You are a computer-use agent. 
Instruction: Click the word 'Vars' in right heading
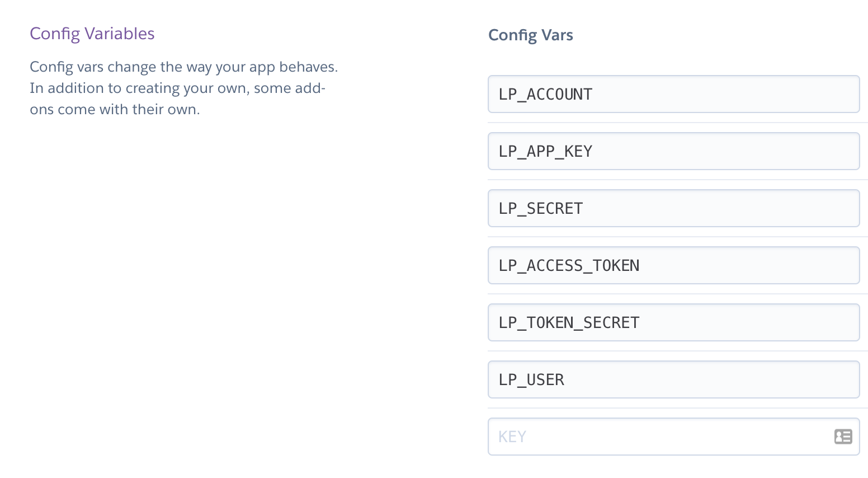(x=557, y=35)
